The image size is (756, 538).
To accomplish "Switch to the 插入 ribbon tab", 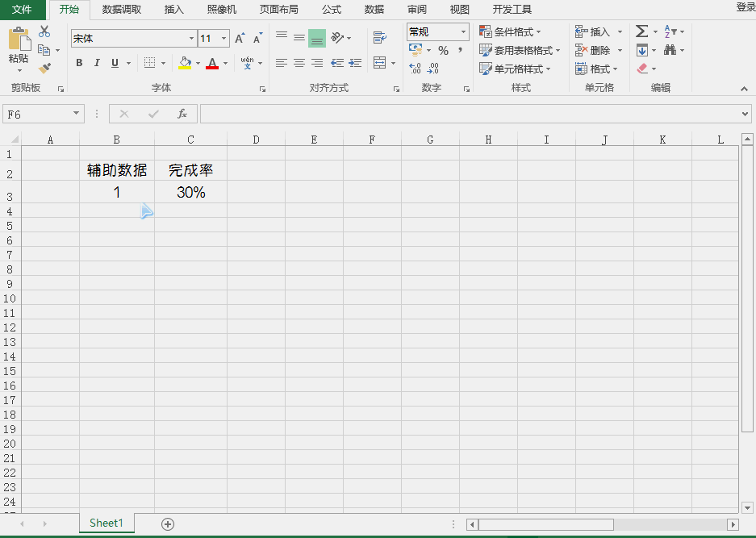I will tap(173, 10).
